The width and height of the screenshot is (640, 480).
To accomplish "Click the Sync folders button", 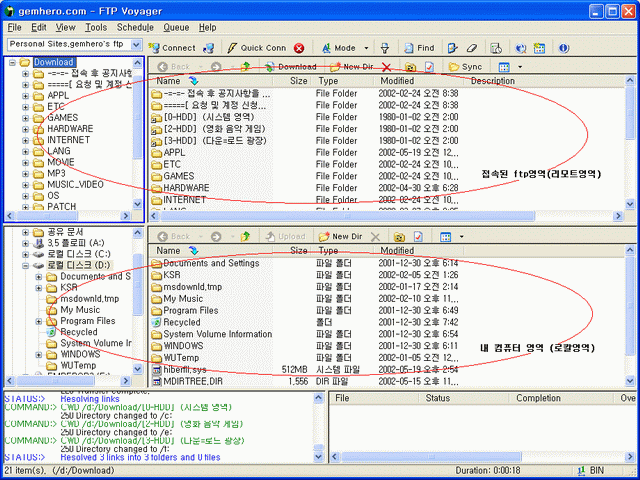I will coord(465,67).
